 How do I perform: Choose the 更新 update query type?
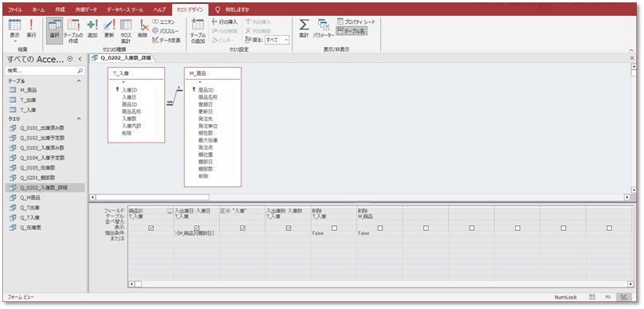[x=109, y=29]
